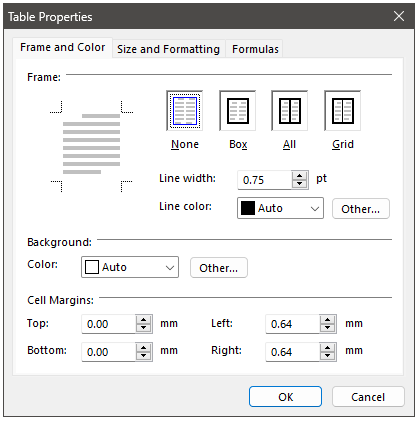Decrease the Left margin value
The height and width of the screenshot is (421, 419).
(328, 328)
